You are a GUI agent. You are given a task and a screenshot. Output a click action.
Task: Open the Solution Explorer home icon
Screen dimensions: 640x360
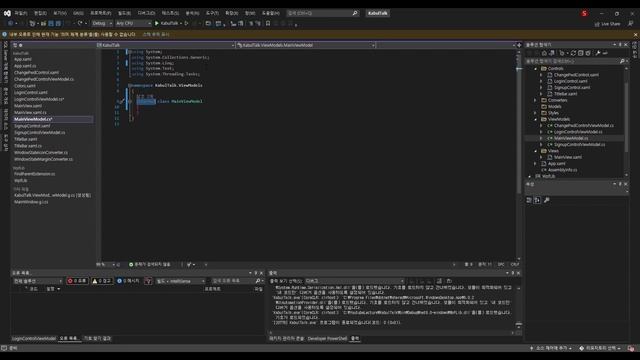point(544,53)
